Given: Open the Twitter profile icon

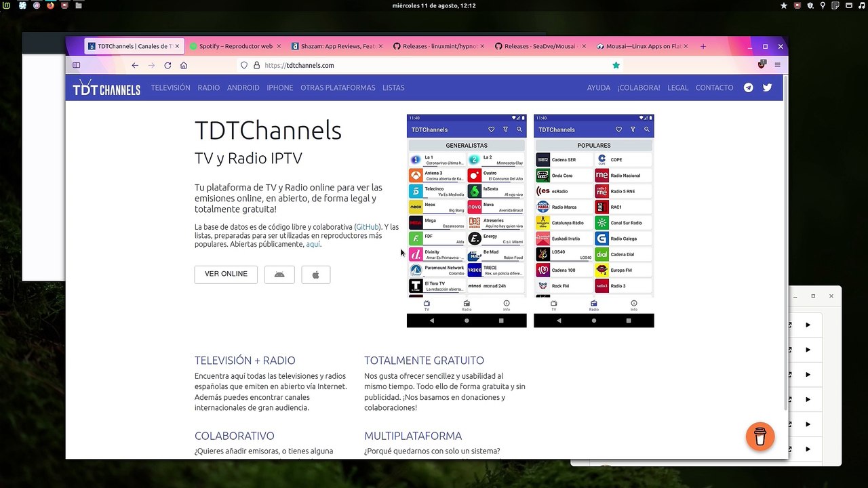Looking at the screenshot, I should 768,87.
